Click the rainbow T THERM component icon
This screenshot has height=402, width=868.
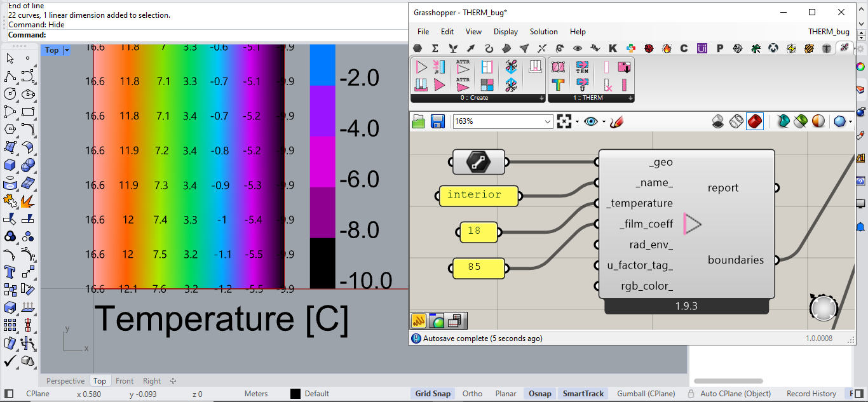[558, 84]
